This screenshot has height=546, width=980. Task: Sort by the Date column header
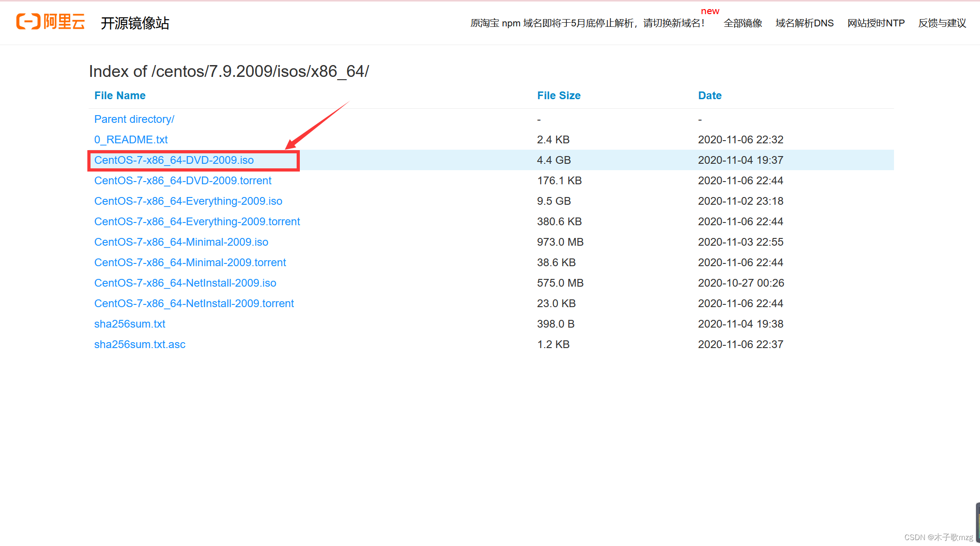point(710,96)
